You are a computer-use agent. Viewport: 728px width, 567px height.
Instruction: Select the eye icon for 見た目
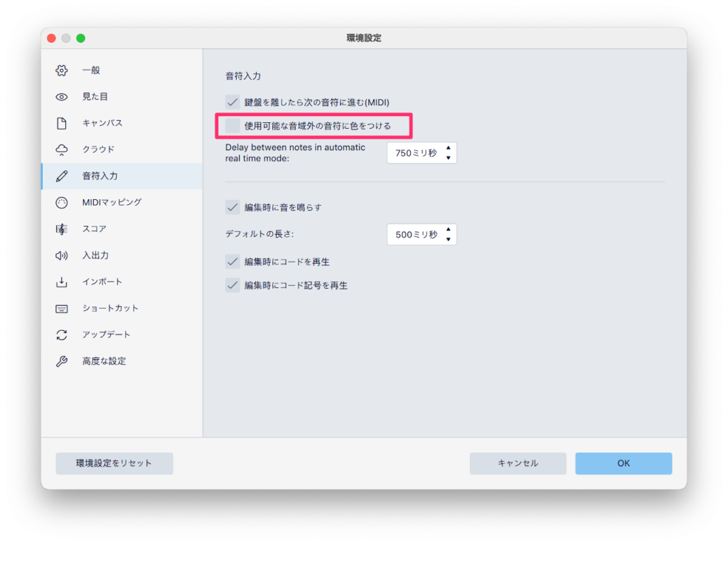[62, 97]
